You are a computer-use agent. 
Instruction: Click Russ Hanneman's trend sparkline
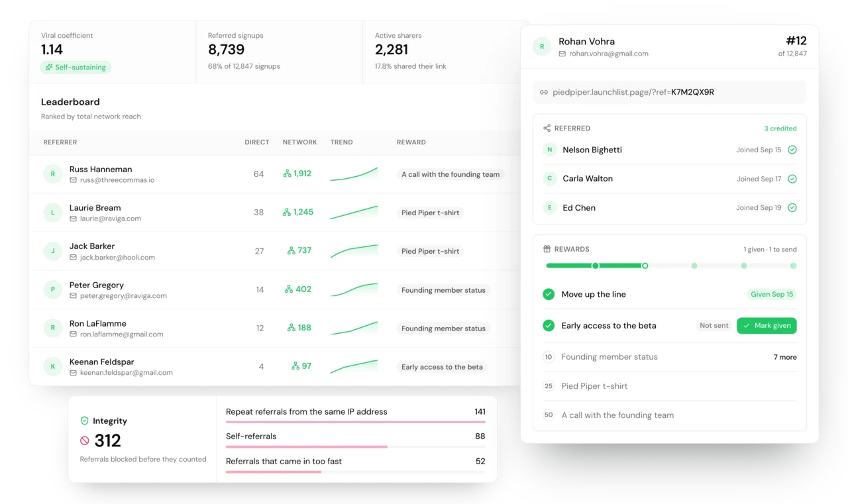[354, 174]
